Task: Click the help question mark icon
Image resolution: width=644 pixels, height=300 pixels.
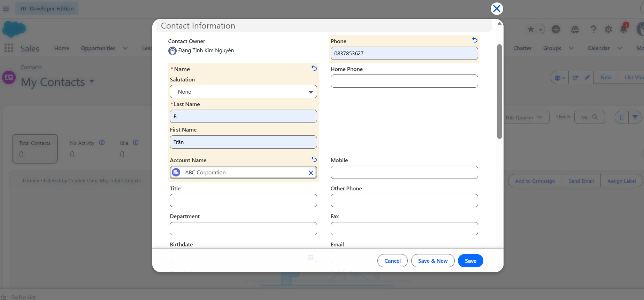Action: (593, 29)
